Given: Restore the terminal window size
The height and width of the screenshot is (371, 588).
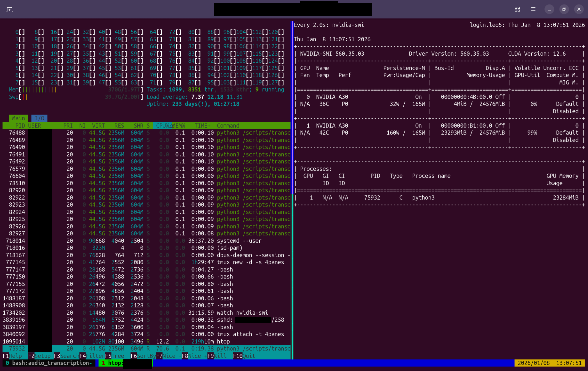Looking at the screenshot, I should click(x=564, y=10).
